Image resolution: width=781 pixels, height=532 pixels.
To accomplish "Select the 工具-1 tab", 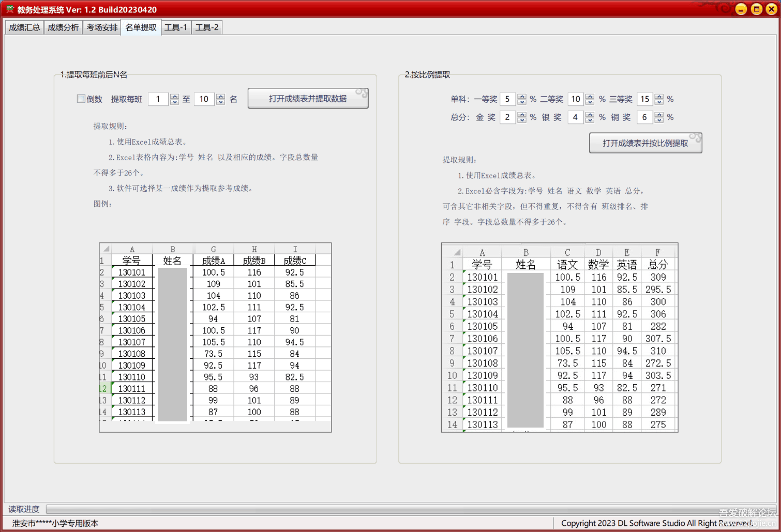I will (176, 27).
